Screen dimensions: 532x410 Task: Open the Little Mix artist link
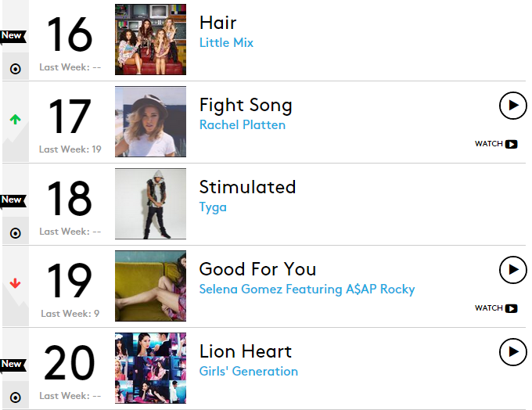tap(226, 42)
